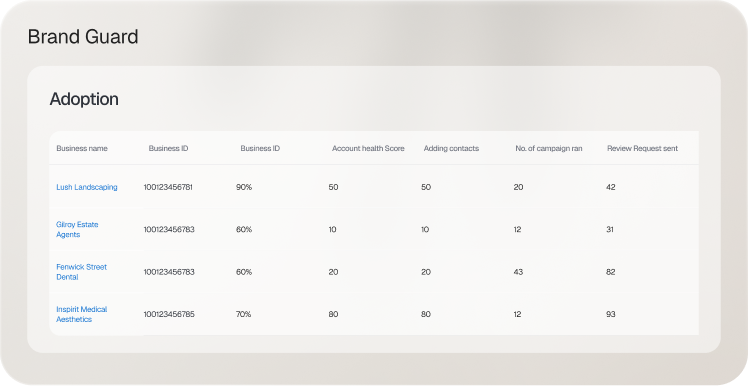Click Inspirit's Adding contacts value 80

click(426, 314)
